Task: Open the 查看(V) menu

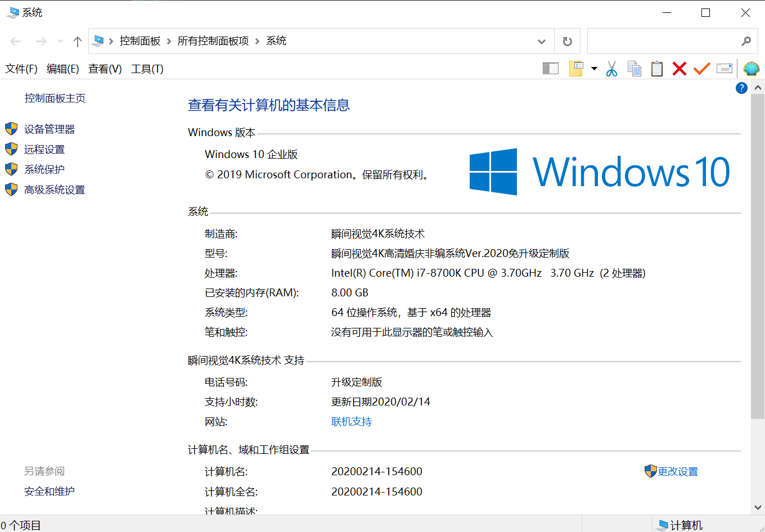Action: (105, 69)
